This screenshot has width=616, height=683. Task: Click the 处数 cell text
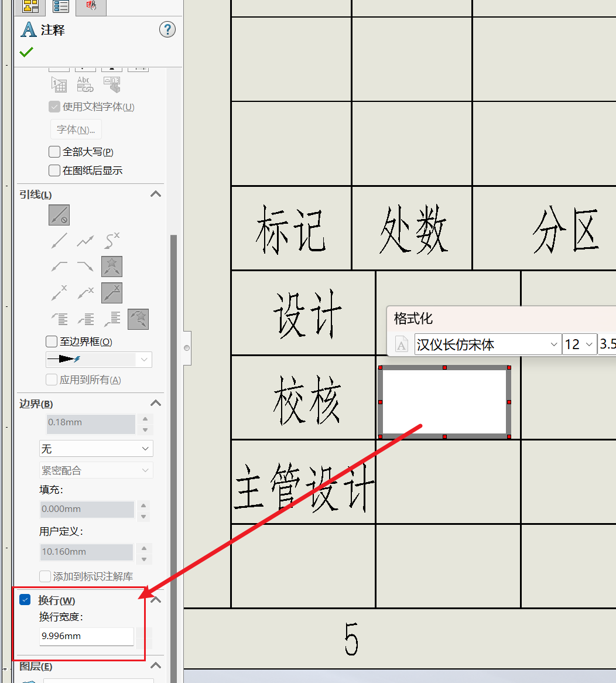(x=413, y=229)
